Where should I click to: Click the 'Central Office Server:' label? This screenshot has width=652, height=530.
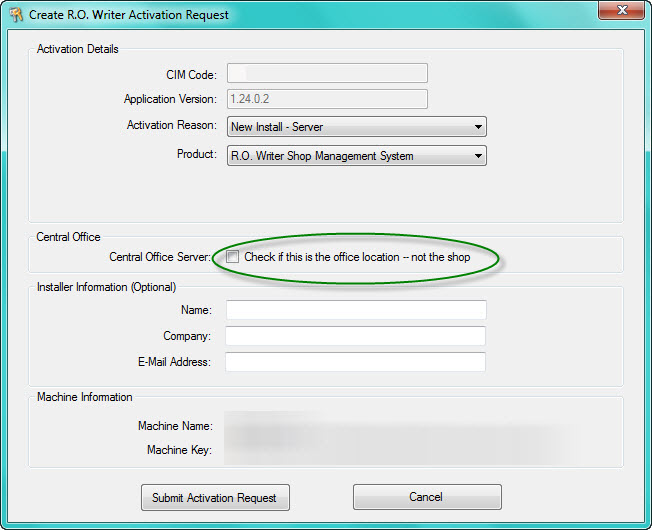coord(160,257)
